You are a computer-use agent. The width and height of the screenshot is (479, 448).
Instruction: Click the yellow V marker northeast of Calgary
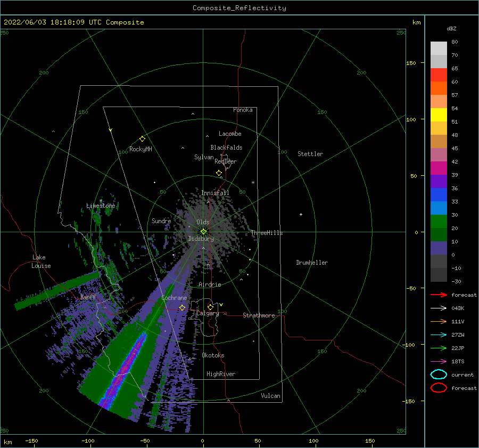click(221, 305)
